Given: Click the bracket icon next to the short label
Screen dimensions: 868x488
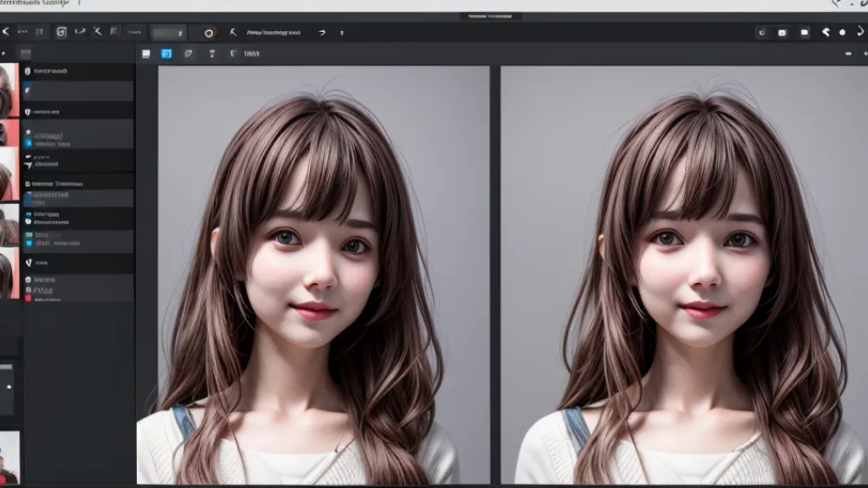Looking at the screenshot, I should 233,53.
